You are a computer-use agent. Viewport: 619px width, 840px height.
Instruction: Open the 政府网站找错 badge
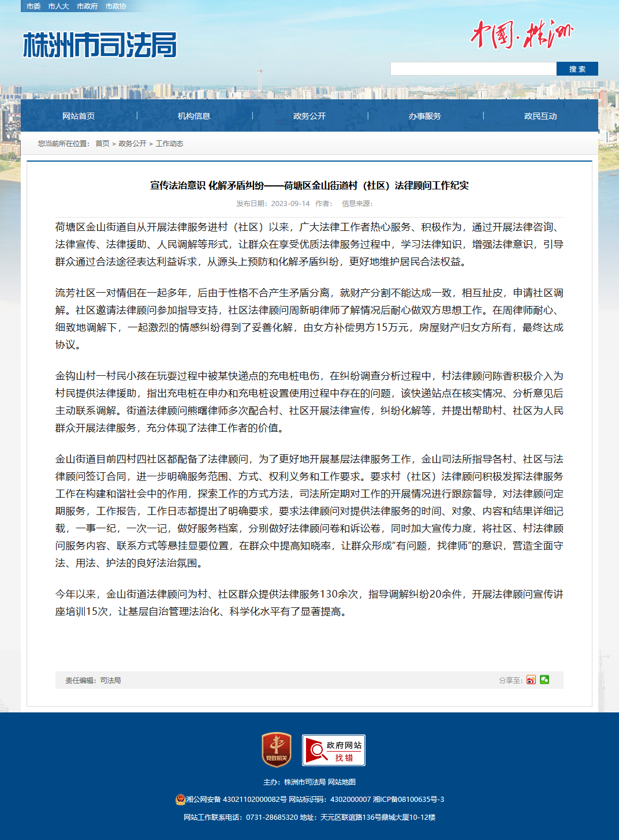pyautogui.click(x=334, y=750)
